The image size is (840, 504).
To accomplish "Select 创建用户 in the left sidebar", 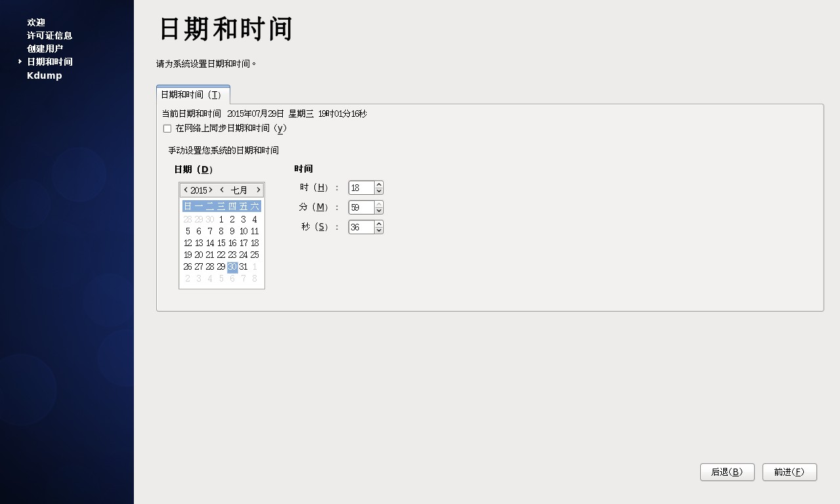I will click(45, 49).
